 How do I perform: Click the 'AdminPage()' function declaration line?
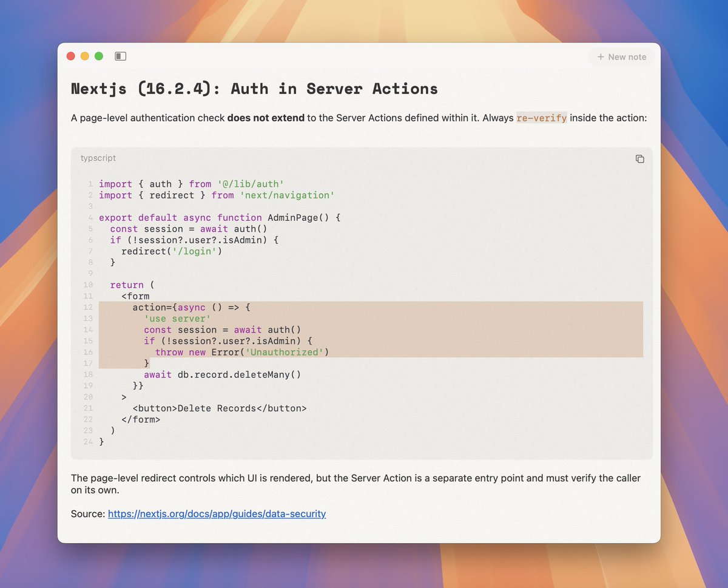[220, 217]
